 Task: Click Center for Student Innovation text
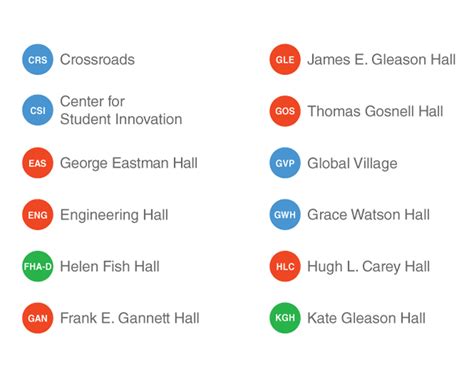[121, 110]
